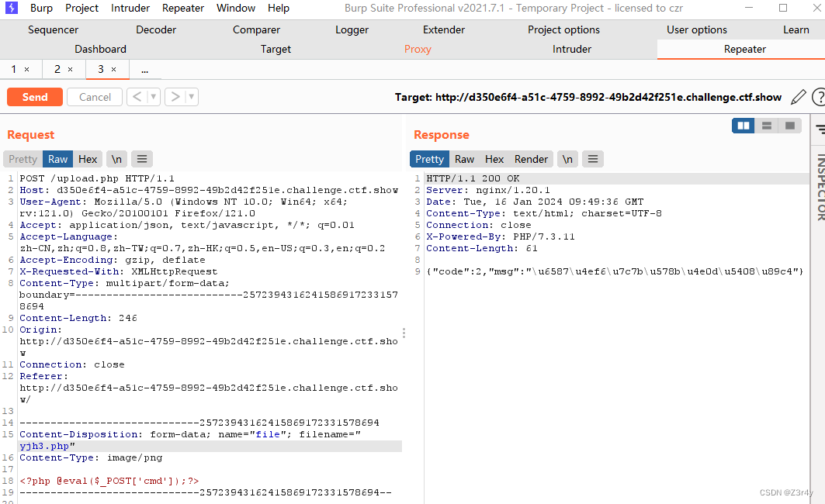
Task: Open the Help menu
Action: click(279, 8)
